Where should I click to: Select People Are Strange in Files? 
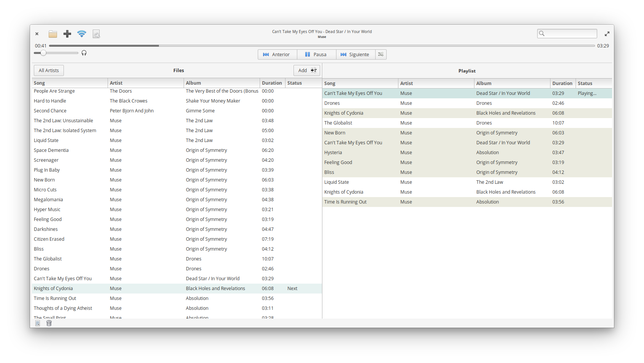coord(177,91)
